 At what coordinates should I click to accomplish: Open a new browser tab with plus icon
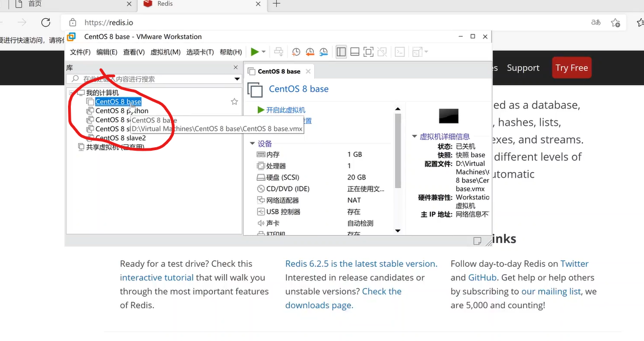click(x=277, y=4)
